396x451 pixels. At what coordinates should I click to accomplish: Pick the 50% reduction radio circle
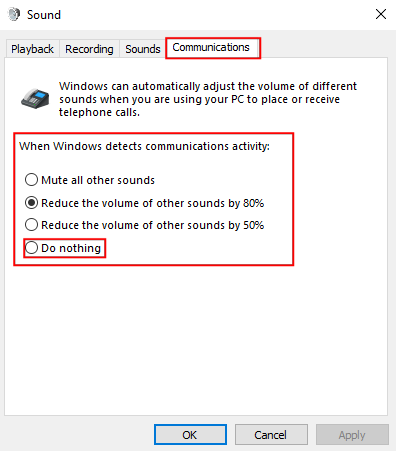(x=31, y=225)
